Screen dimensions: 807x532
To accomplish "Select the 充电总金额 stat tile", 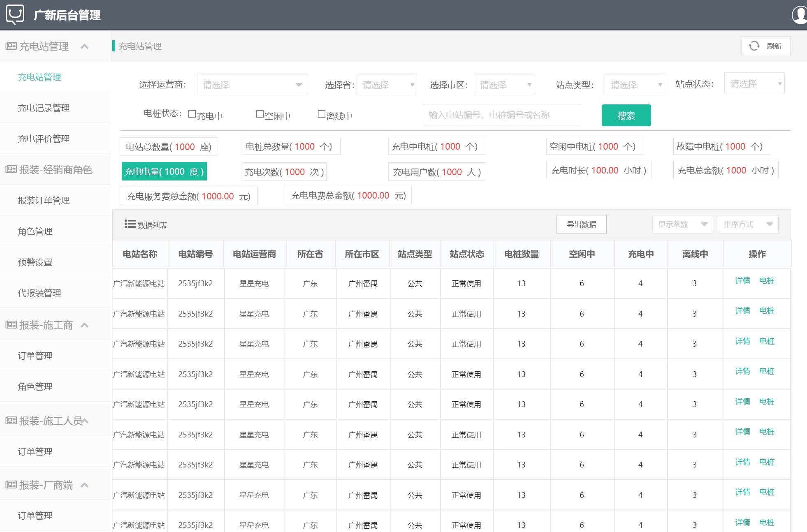I will click(726, 170).
